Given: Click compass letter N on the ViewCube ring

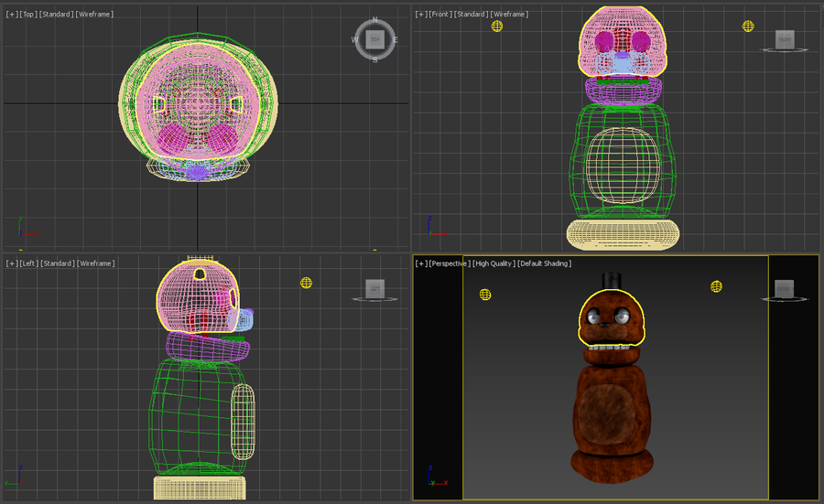Looking at the screenshot, I should point(374,20).
